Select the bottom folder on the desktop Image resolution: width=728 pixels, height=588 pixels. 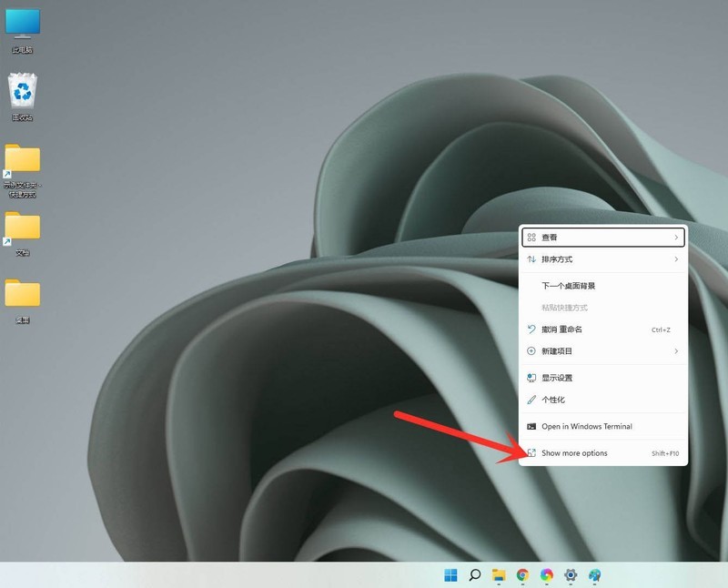pyautogui.click(x=23, y=295)
